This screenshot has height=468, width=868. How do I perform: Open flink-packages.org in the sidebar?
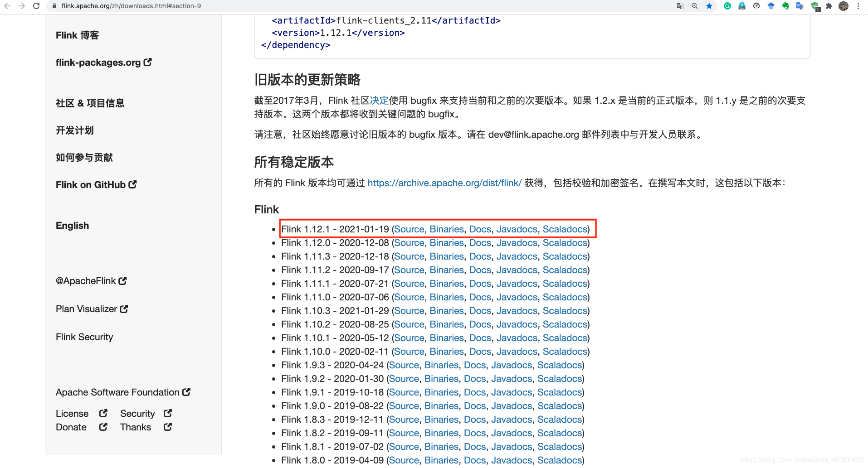click(x=98, y=63)
